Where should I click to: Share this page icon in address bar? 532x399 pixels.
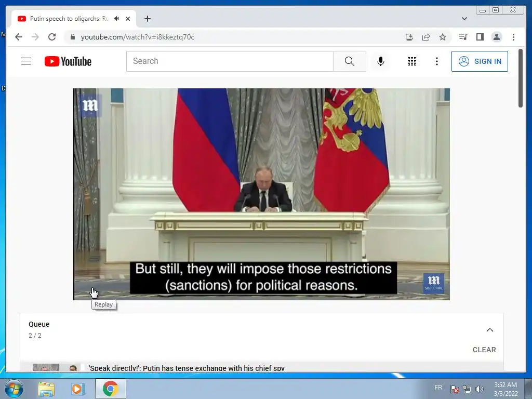click(x=426, y=37)
